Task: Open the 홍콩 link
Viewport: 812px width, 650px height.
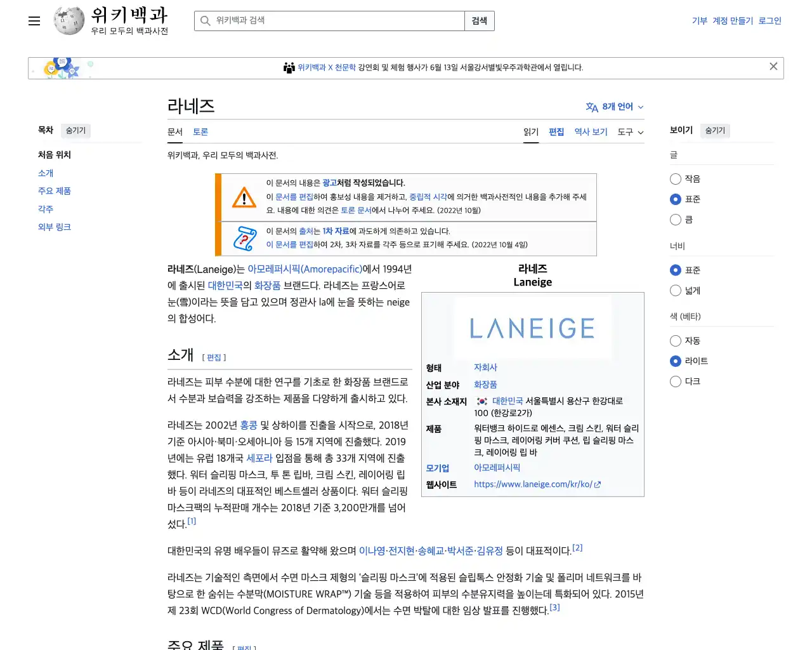Action: pyautogui.click(x=249, y=425)
